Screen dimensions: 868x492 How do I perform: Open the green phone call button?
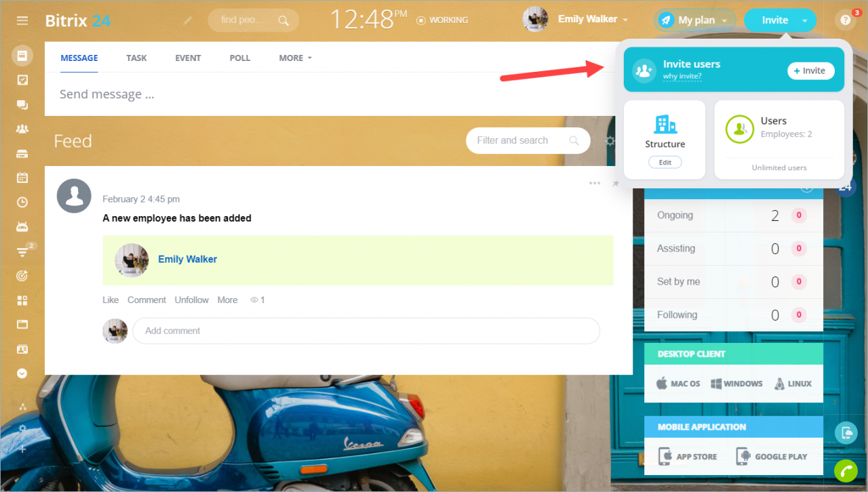(846, 470)
